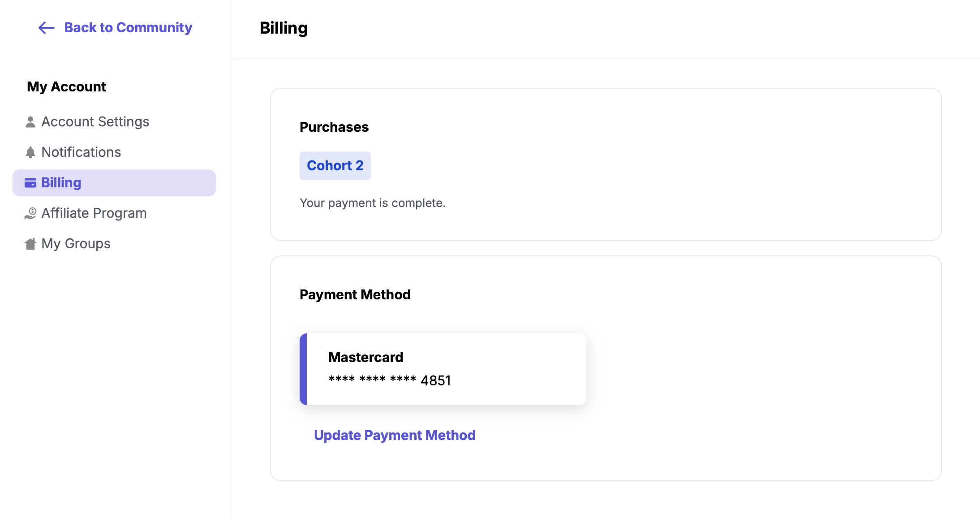Click the My Groups house icon
Image resolution: width=980 pixels, height=518 pixels.
[x=30, y=244]
